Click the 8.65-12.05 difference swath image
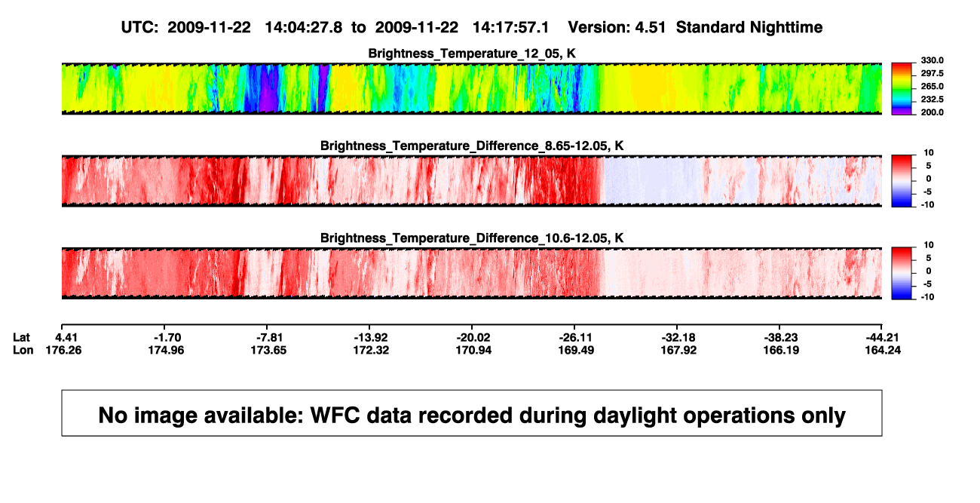980x503 pixels. tap(471, 180)
